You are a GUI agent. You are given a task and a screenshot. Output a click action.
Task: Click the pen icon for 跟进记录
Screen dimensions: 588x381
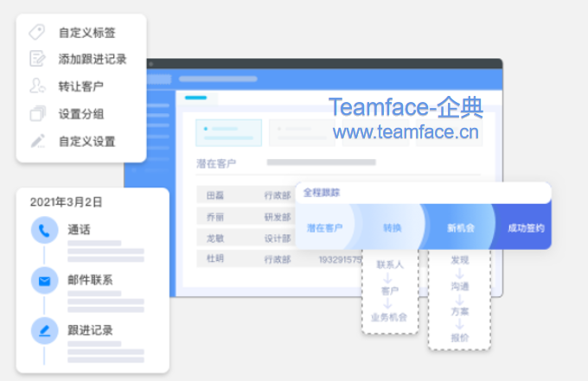(x=44, y=331)
